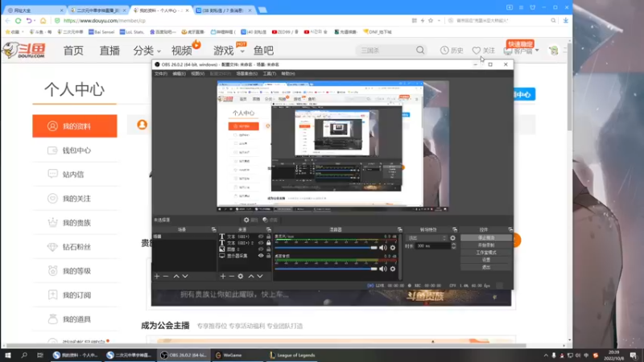Open the OBS transition type dropdown
644x362 pixels.
click(427, 238)
